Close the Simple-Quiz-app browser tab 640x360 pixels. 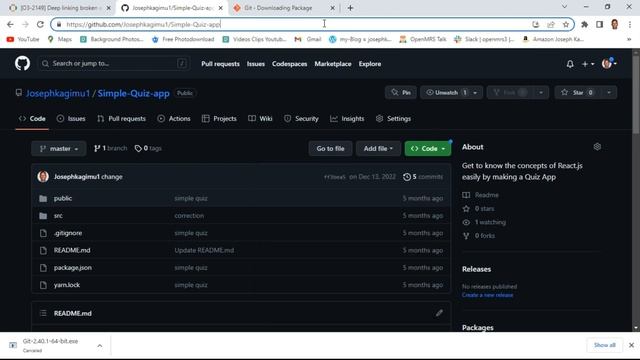click(220, 8)
